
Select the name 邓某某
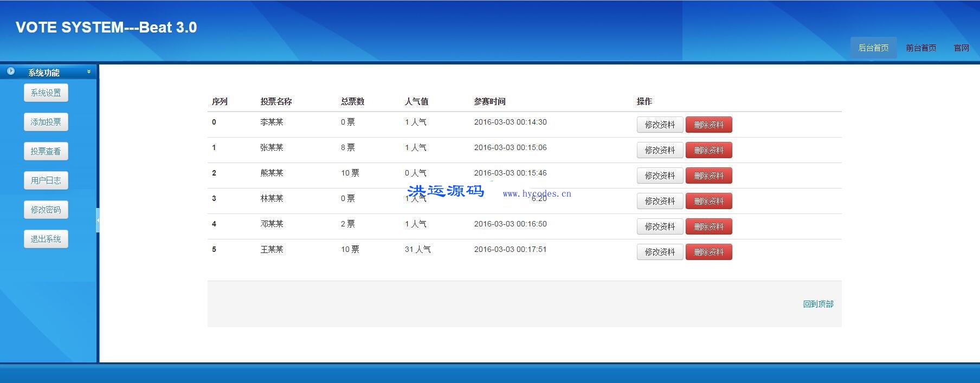click(x=272, y=224)
